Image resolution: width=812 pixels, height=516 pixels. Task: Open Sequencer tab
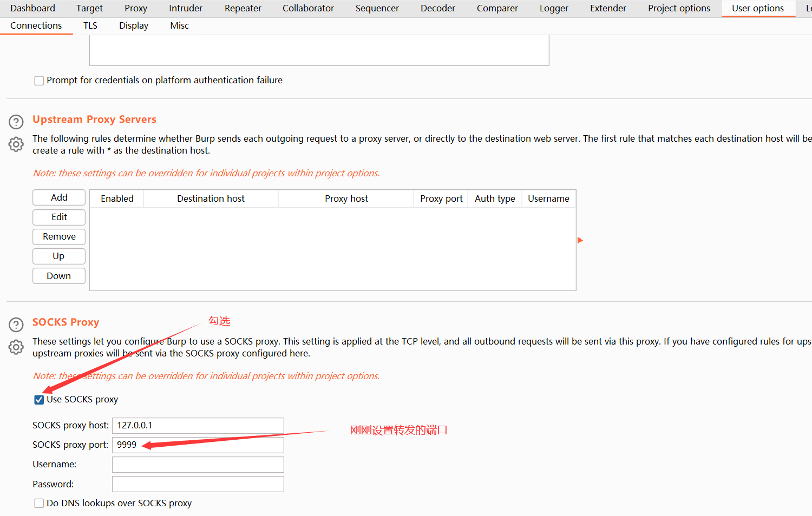pos(377,8)
